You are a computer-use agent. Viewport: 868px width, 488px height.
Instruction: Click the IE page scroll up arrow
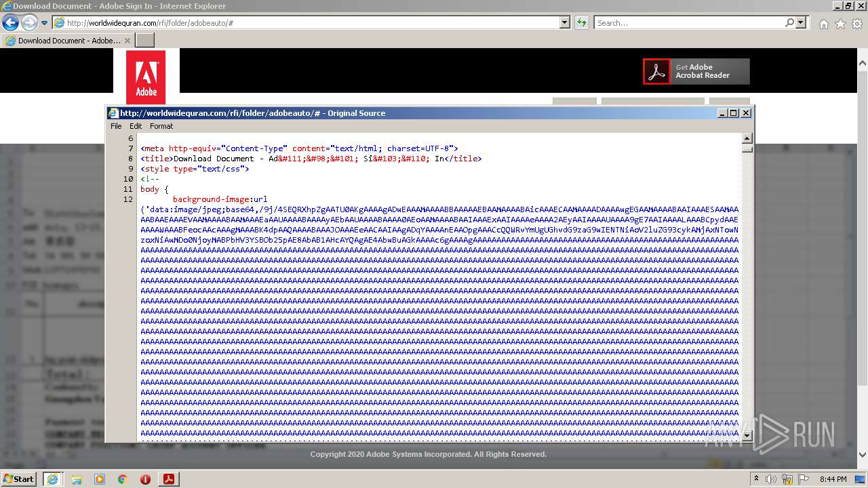coord(863,64)
